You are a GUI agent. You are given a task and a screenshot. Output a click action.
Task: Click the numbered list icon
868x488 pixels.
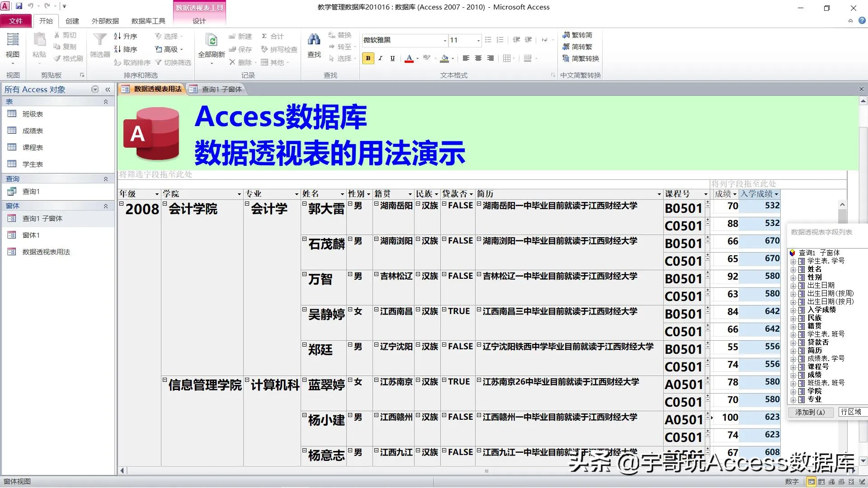(500, 40)
